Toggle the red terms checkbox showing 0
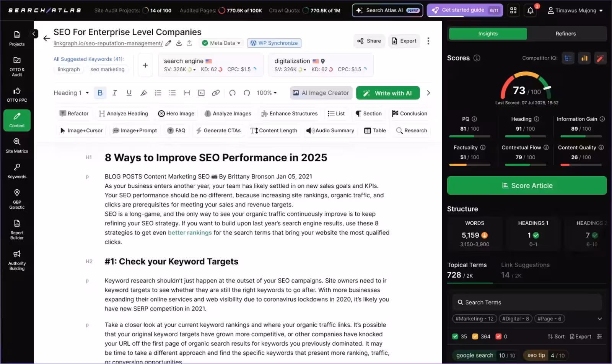This screenshot has width=612, height=364. pos(499,336)
